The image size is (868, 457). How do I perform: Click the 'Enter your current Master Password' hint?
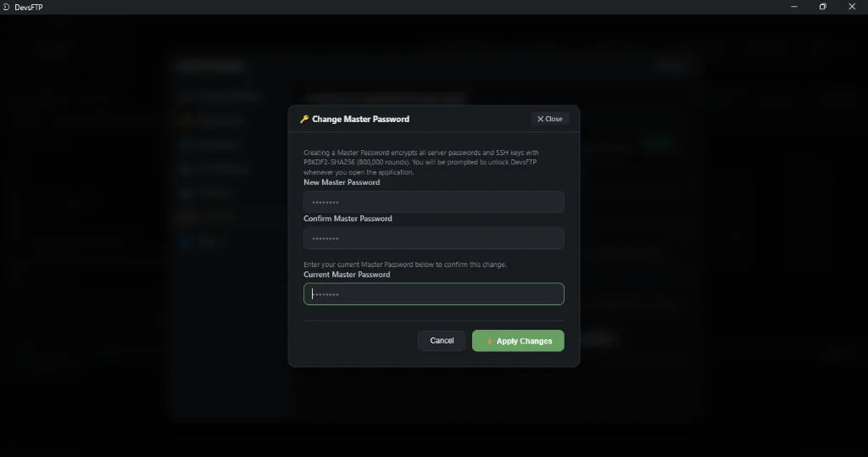(x=404, y=265)
